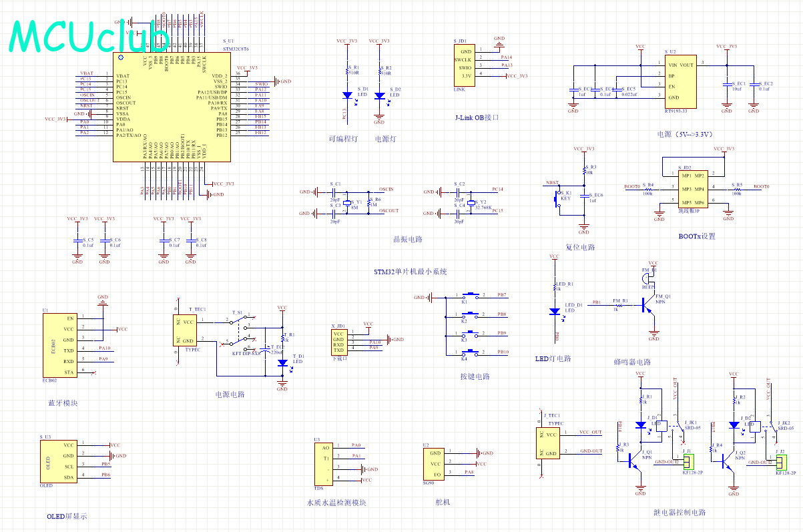The width and height of the screenshot is (803, 532).
Task: Click the '按键电路' label
Action: point(475,376)
